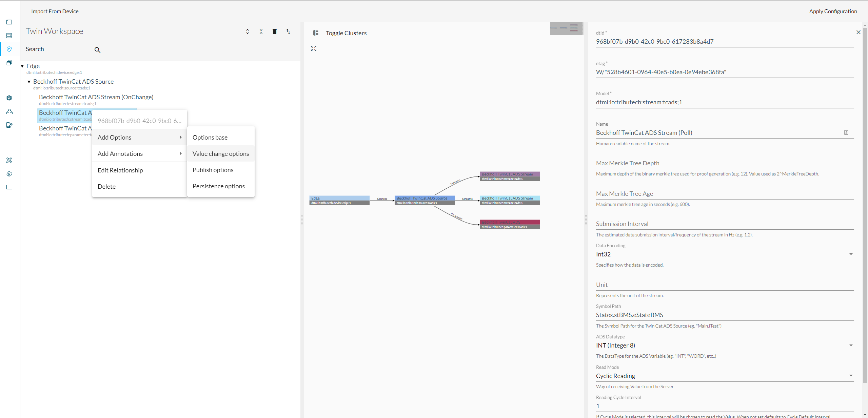Click the graph minimap thumbnail
Image resolution: width=868 pixels, height=418 pixels.
coord(566,28)
